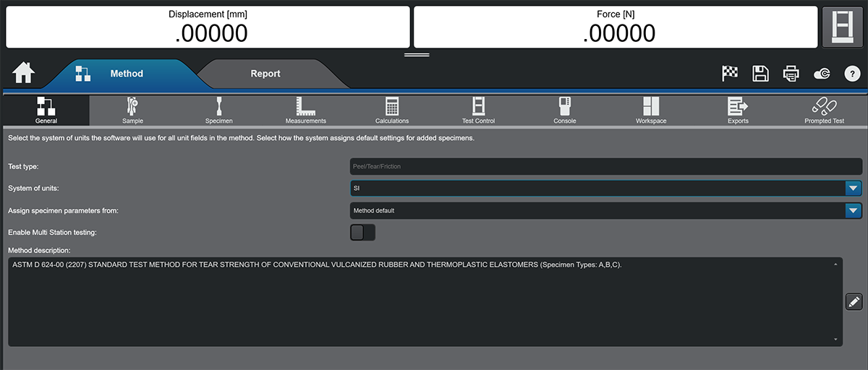Click the collapse handle below live displays
Screen dimensions: 868x370
tap(417, 54)
